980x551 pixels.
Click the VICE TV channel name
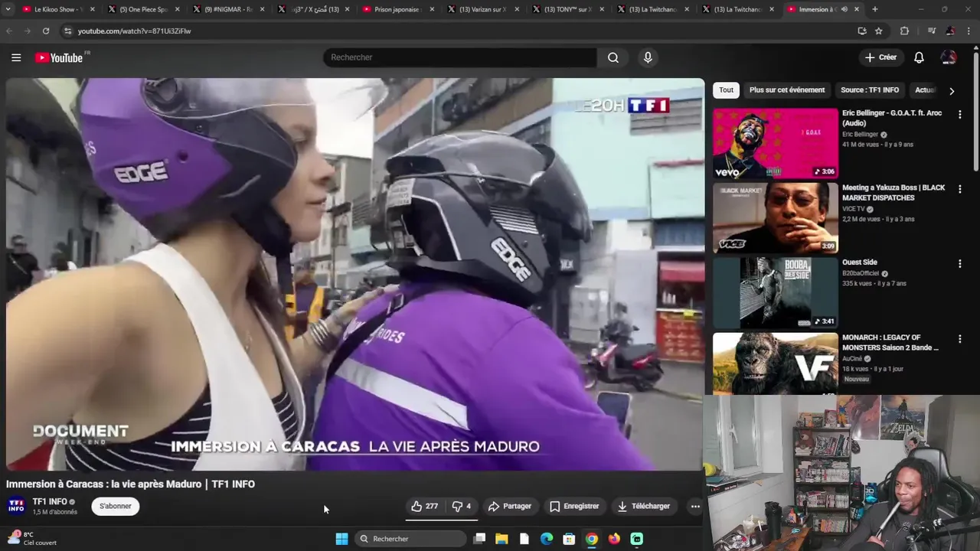pos(853,209)
